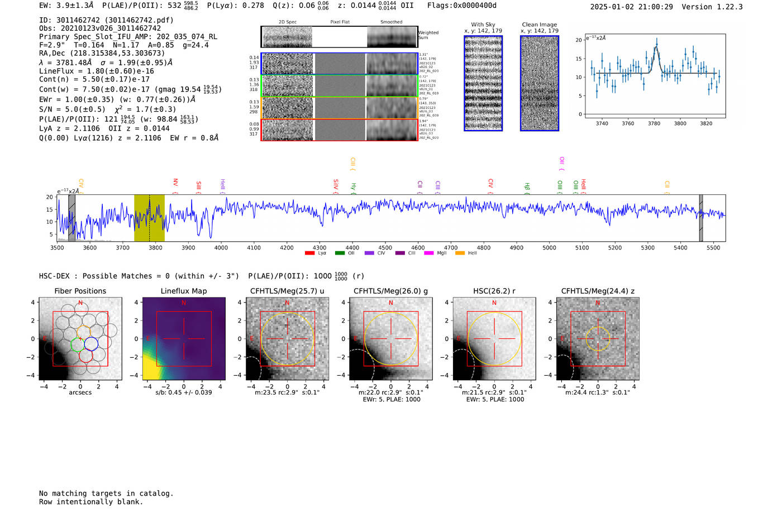Open the Fiber Positions panel
Viewport: 782px width, 532px height.
click(x=80, y=339)
